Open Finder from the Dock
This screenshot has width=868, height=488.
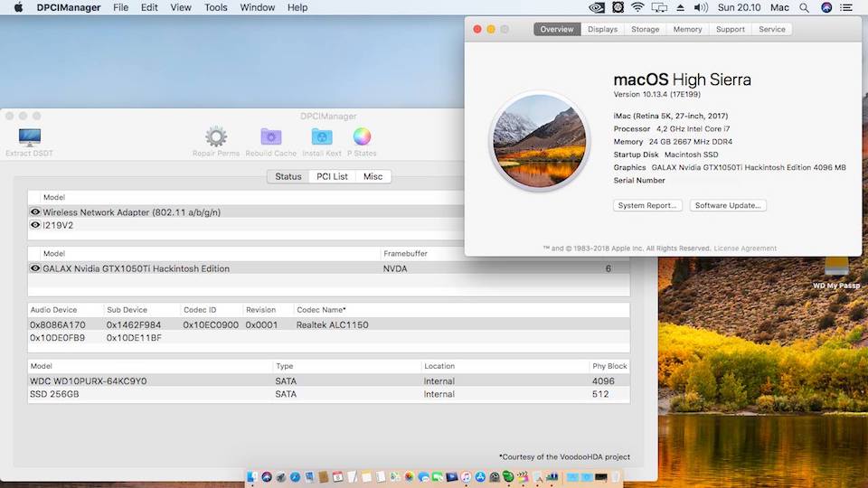(252, 476)
